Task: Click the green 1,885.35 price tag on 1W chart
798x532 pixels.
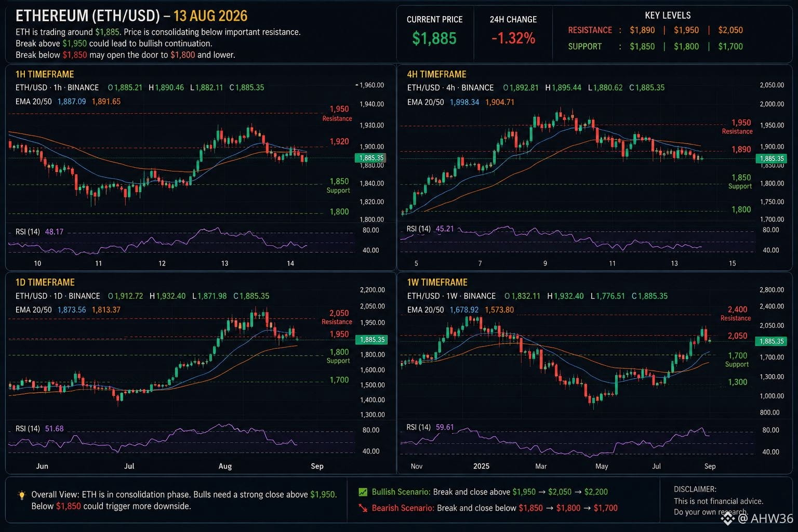Action: pos(772,341)
